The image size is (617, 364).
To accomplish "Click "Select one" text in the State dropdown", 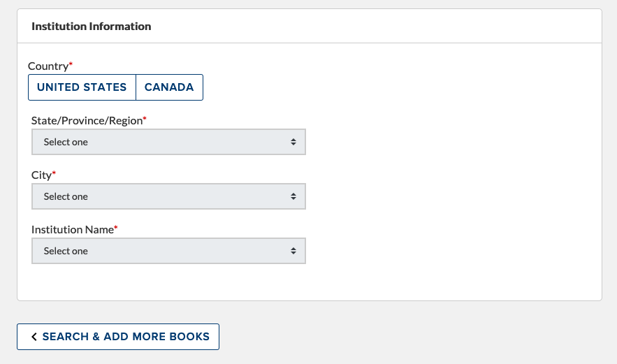I will (66, 142).
